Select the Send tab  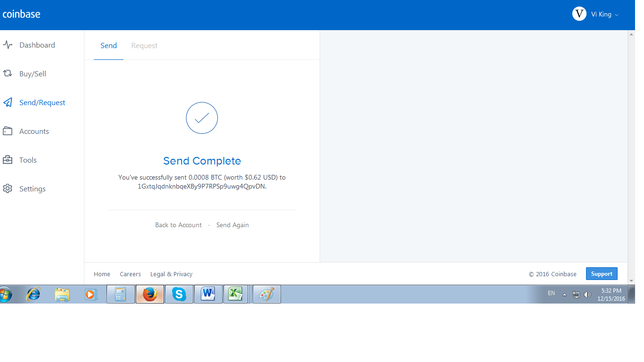108,46
